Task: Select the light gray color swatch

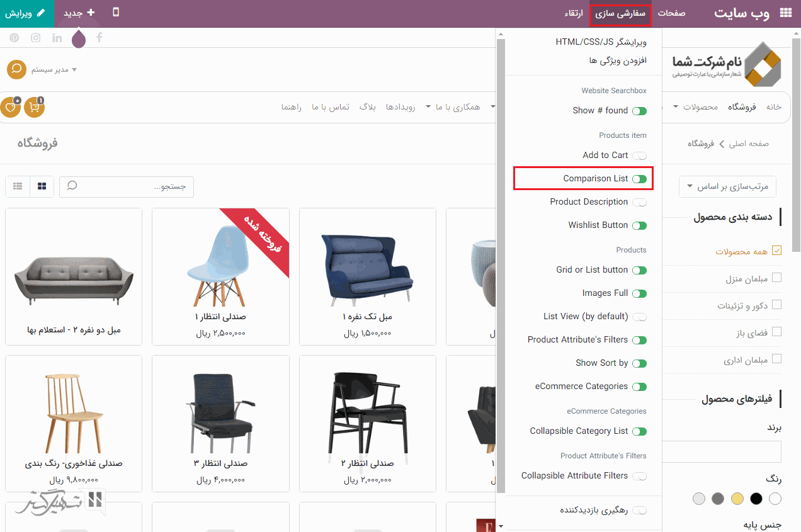Action: 698,499
